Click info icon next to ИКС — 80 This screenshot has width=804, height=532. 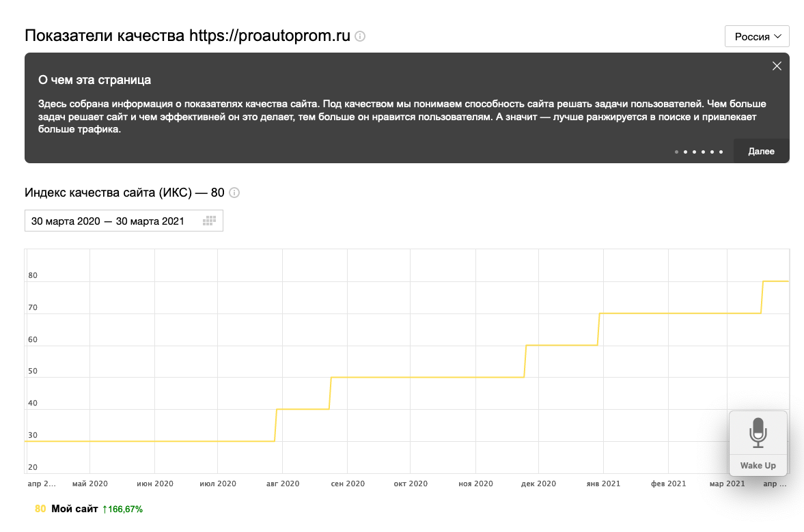(x=234, y=193)
